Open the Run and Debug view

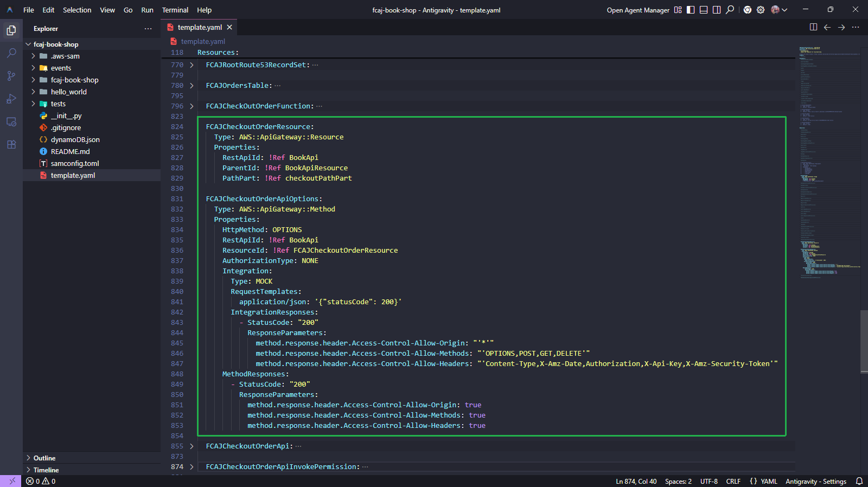[x=11, y=99]
